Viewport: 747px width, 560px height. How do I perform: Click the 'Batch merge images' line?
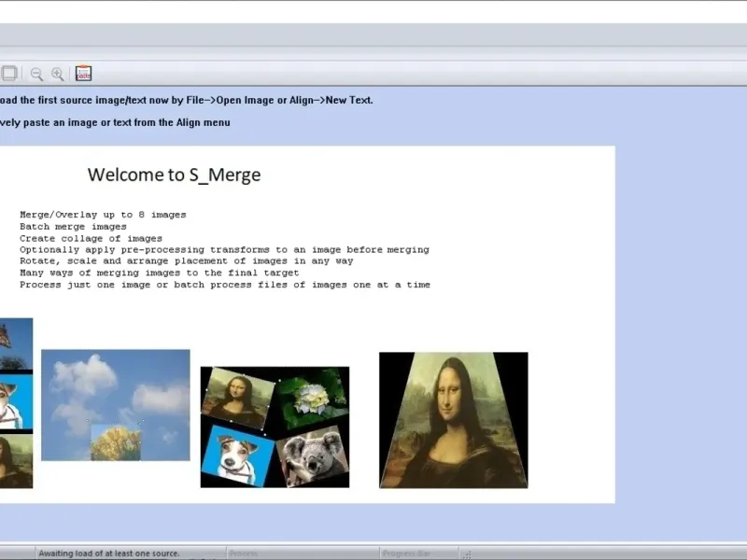[x=73, y=227]
